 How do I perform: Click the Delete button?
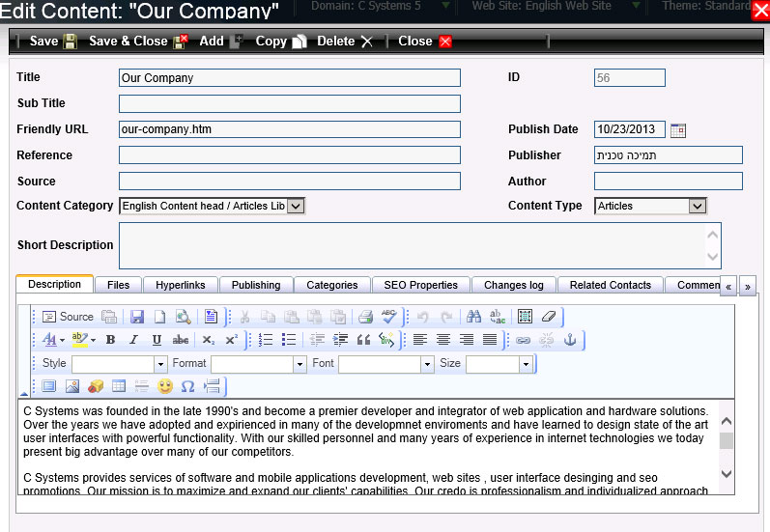(x=345, y=42)
